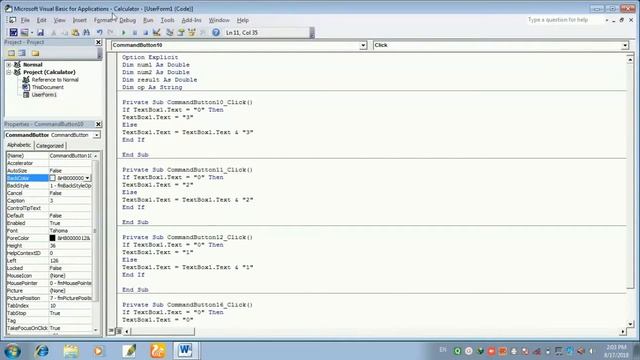Open Find with the binoculars icon
The image size is (640, 360).
point(87,32)
